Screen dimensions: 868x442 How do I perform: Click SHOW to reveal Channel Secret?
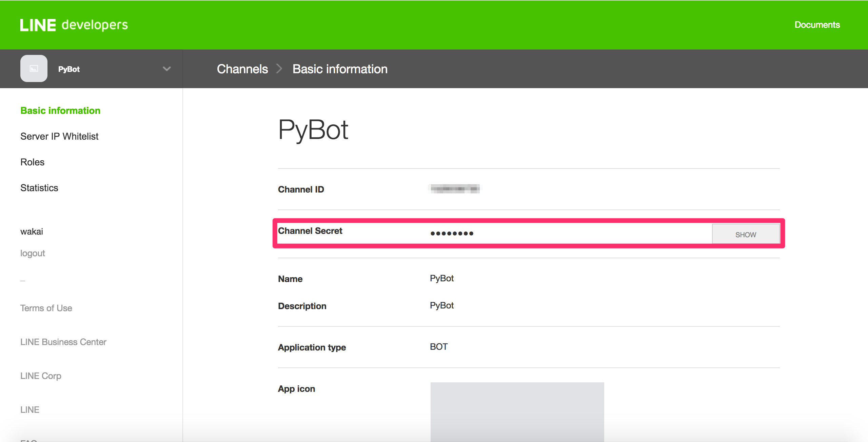746,234
